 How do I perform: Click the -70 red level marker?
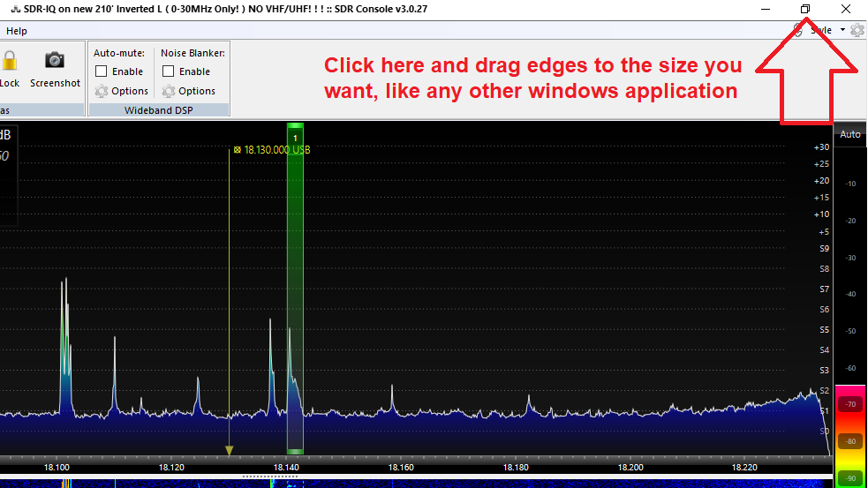[x=850, y=404]
